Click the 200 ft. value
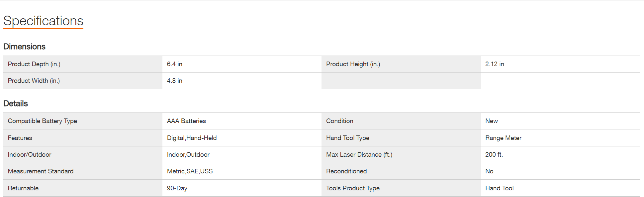Viewport: 644px width, 197px height. [494, 155]
